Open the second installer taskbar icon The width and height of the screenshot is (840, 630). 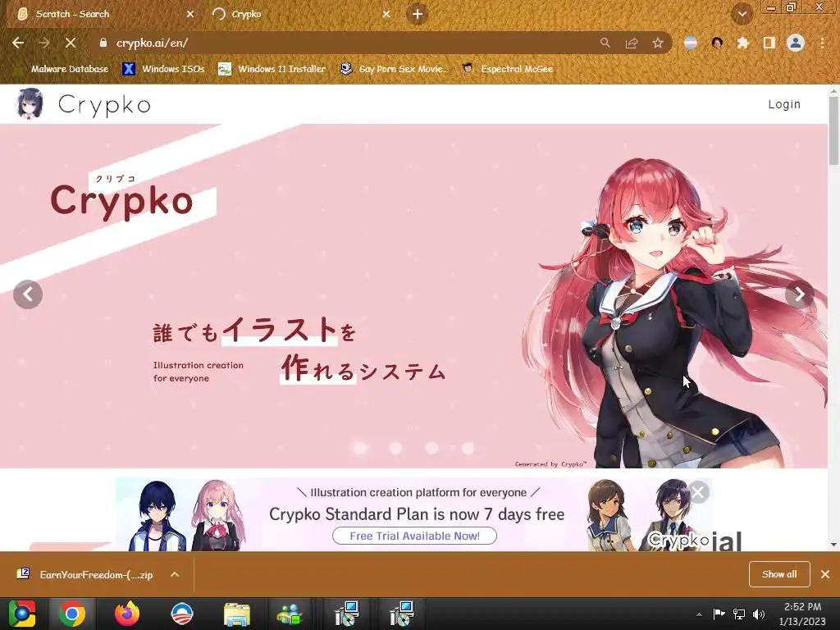(402, 614)
